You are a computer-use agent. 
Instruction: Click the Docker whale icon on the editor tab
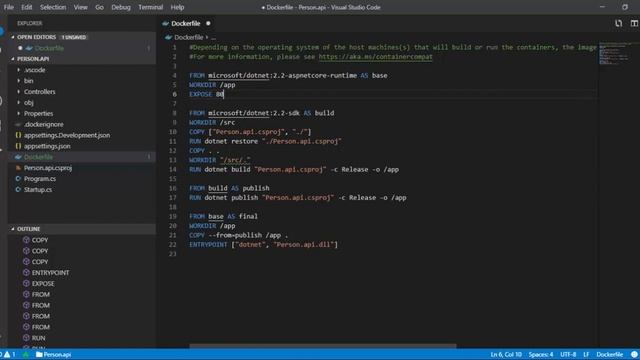[x=165, y=23]
